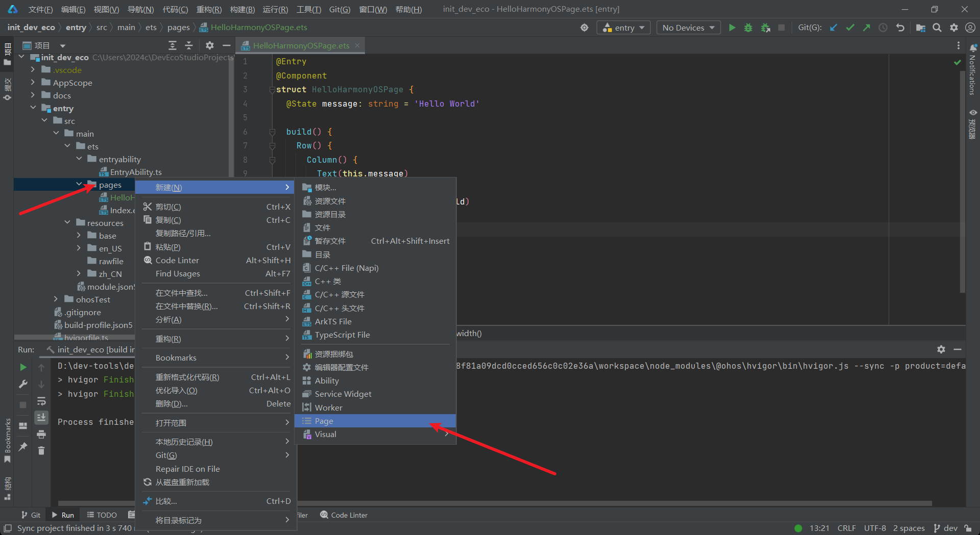Pin the Run tab with pin icon

(23, 446)
